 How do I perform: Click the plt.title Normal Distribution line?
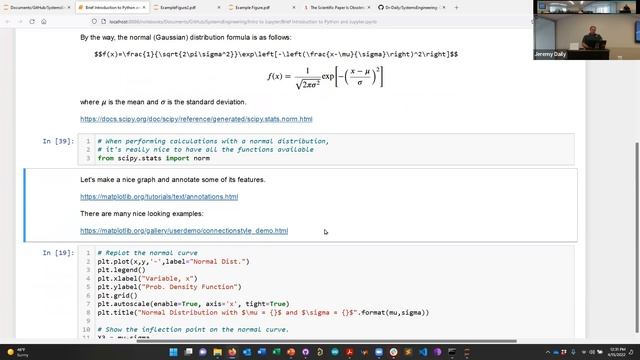263,312
